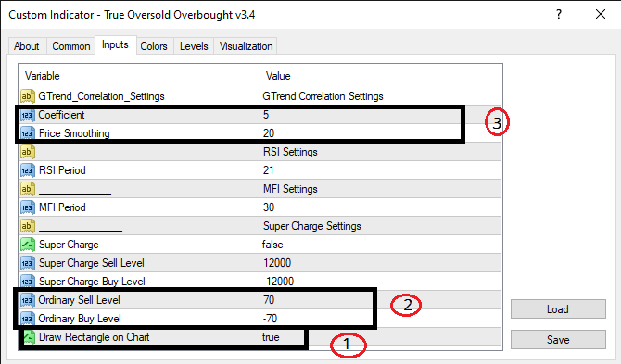Click the integer icon next to Price Smoothing
Image resolution: width=621 pixels, height=364 pixels.
[27, 133]
